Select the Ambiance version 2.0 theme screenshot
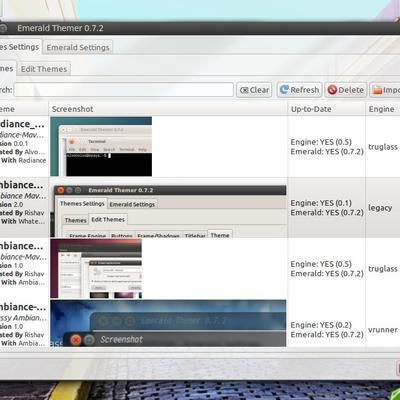 [168, 211]
